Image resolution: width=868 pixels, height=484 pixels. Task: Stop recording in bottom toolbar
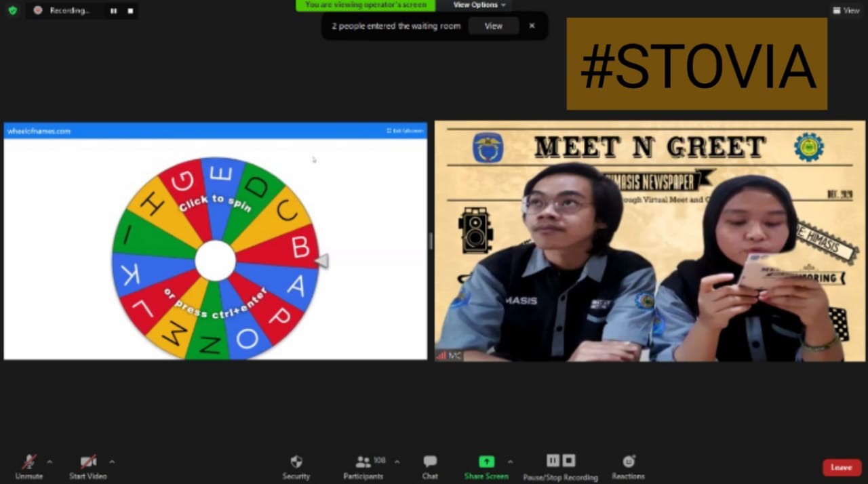click(x=569, y=461)
